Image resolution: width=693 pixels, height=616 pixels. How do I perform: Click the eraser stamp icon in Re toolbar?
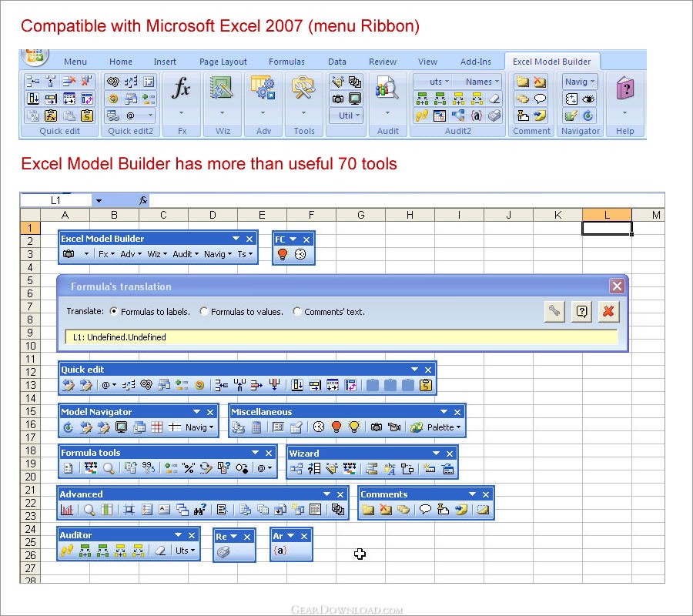(223, 551)
